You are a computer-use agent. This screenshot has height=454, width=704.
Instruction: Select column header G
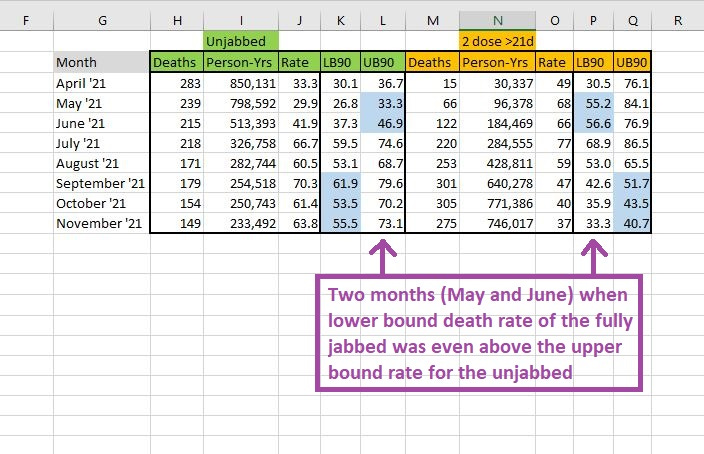click(102, 21)
